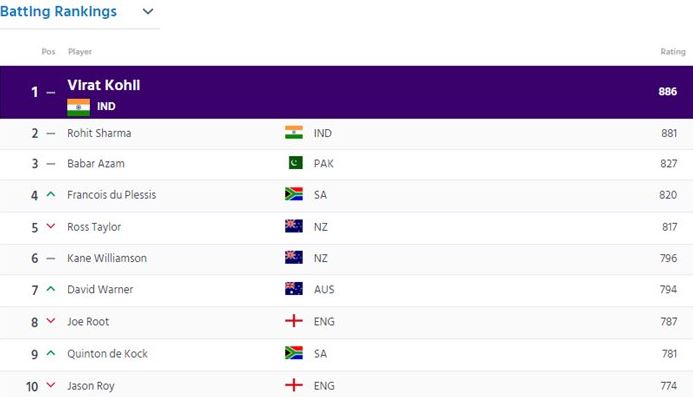The image size is (693, 397).
Task: Click India flag in Rohit Sharma row
Action: [294, 133]
